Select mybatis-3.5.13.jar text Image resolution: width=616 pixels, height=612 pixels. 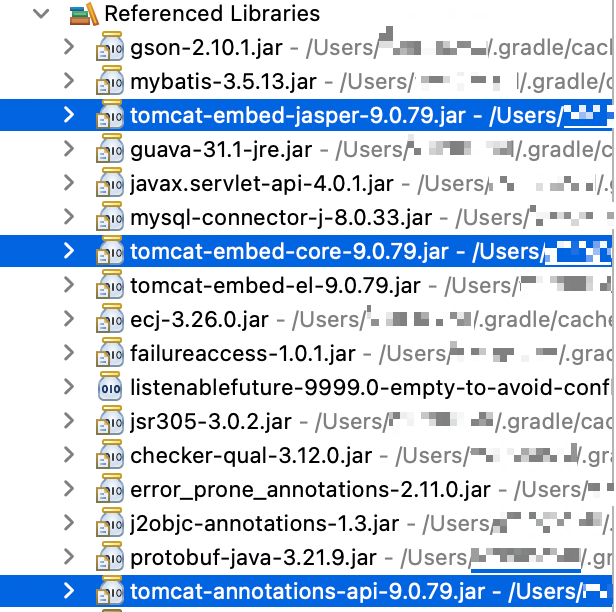[x=224, y=82]
